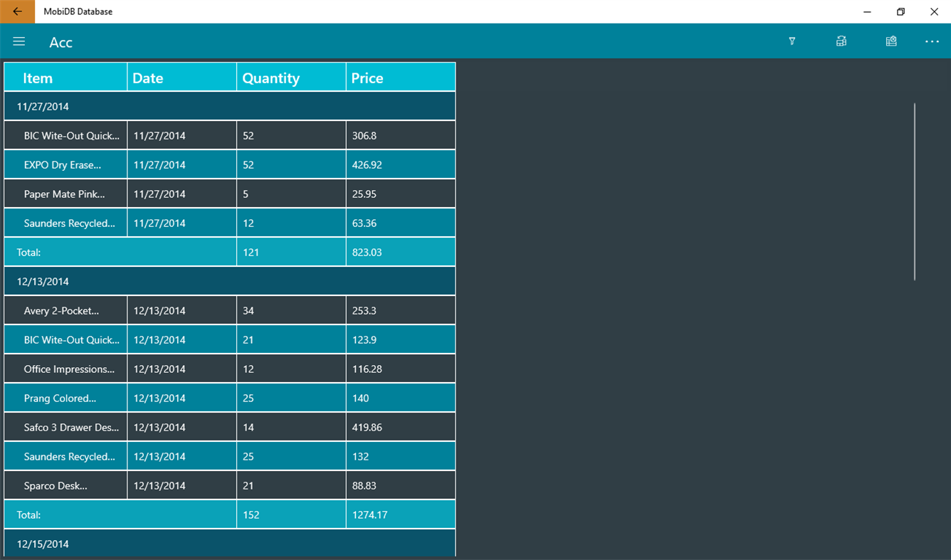Image resolution: width=951 pixels, height=560 pixels.
Task: Select the Safco 3 Drawer Des... item cell
Action: click(65, 428)
